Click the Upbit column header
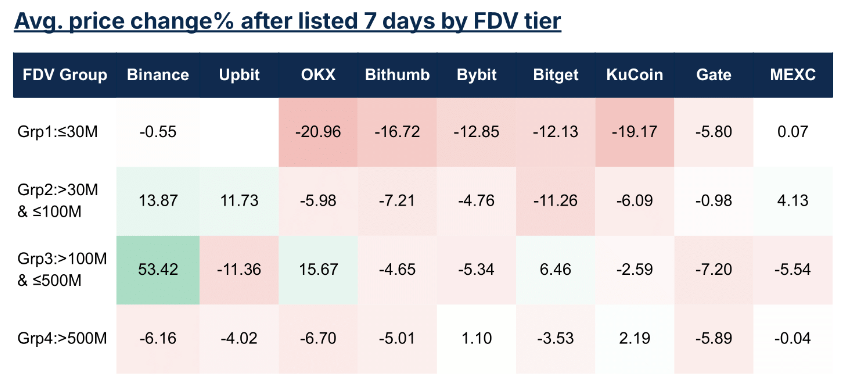This screenshot has height=384, width=847. [239, 75]
